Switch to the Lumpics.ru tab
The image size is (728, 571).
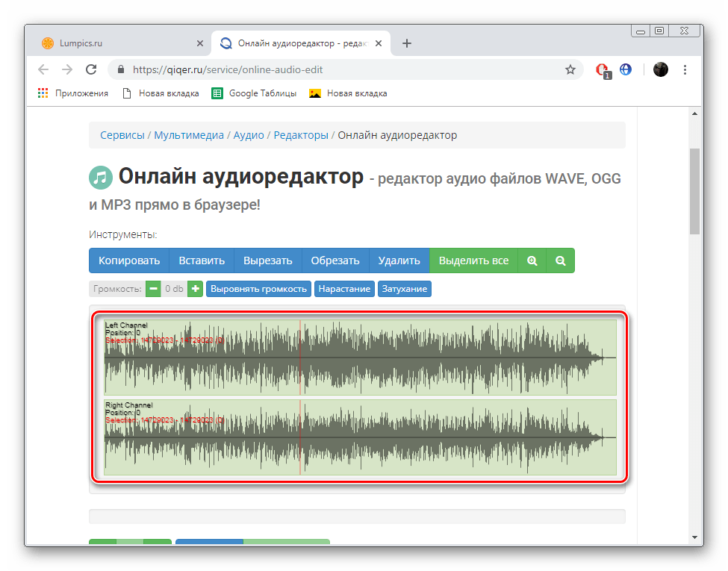[119, 43]
